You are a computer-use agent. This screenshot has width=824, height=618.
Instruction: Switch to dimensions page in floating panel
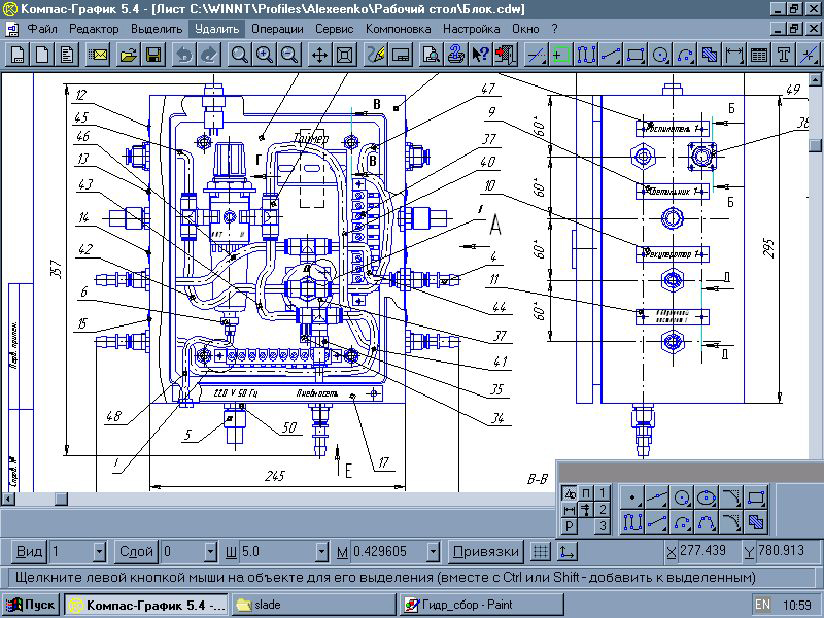tap(570, 510)
